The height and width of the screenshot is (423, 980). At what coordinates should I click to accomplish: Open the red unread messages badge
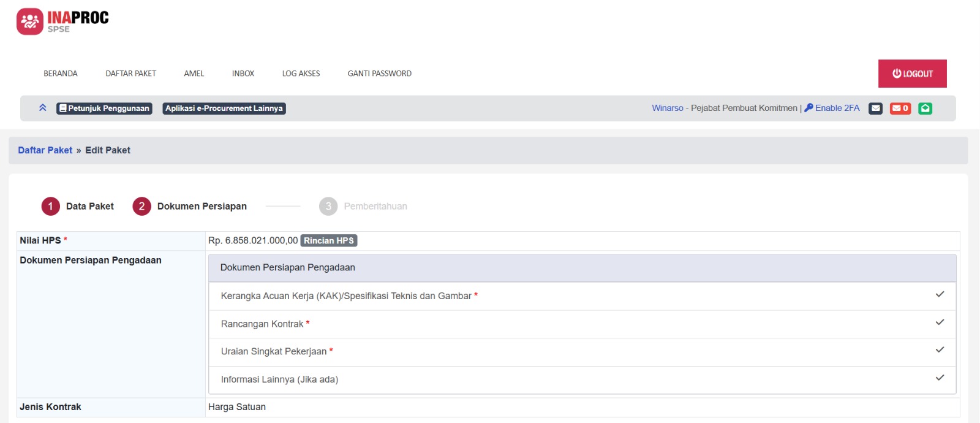[900, 109]
